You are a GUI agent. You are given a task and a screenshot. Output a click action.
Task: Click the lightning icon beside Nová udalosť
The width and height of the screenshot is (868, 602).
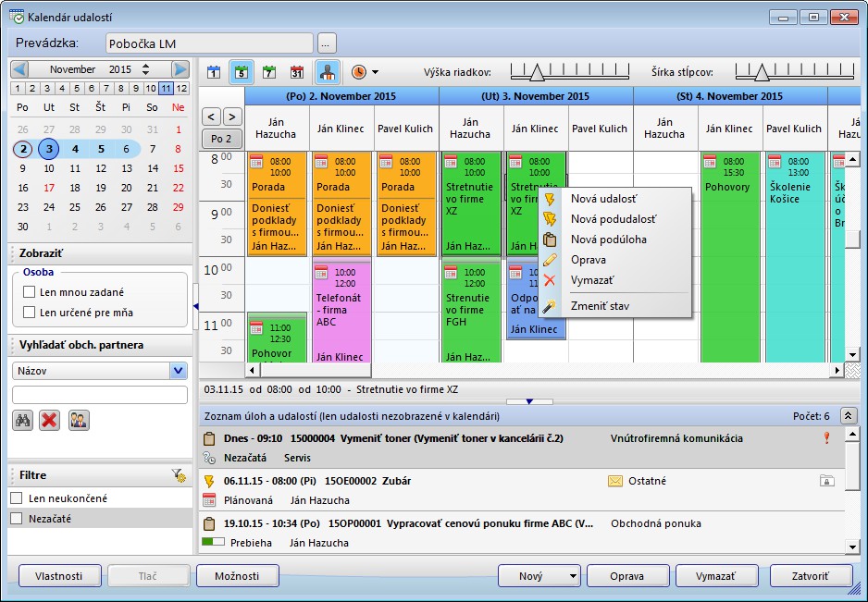click(x=550, y=199)
